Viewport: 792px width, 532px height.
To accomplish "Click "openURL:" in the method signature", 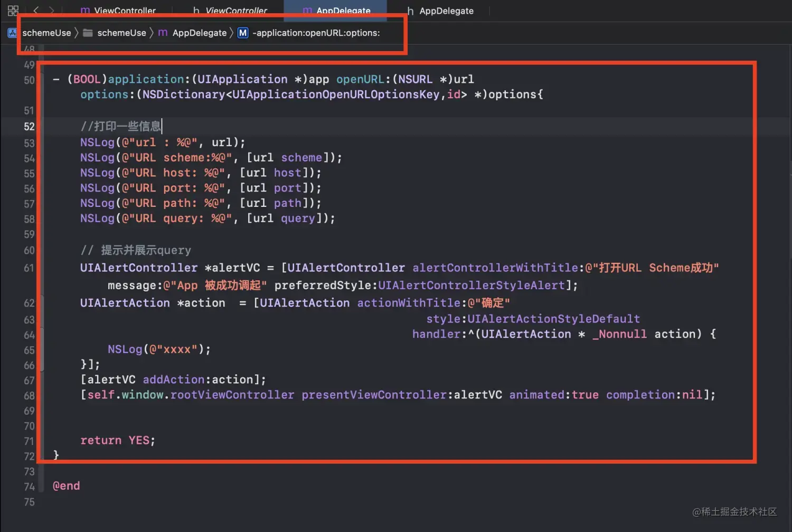I will tap(363, 79).
